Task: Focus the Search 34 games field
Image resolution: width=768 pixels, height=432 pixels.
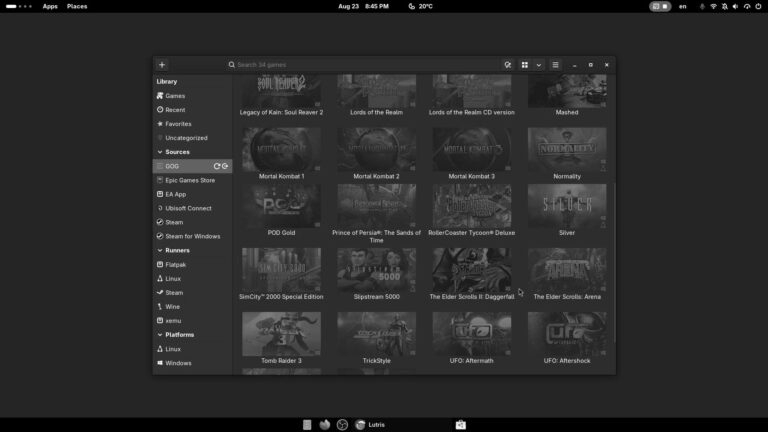Action: point(362,65)
